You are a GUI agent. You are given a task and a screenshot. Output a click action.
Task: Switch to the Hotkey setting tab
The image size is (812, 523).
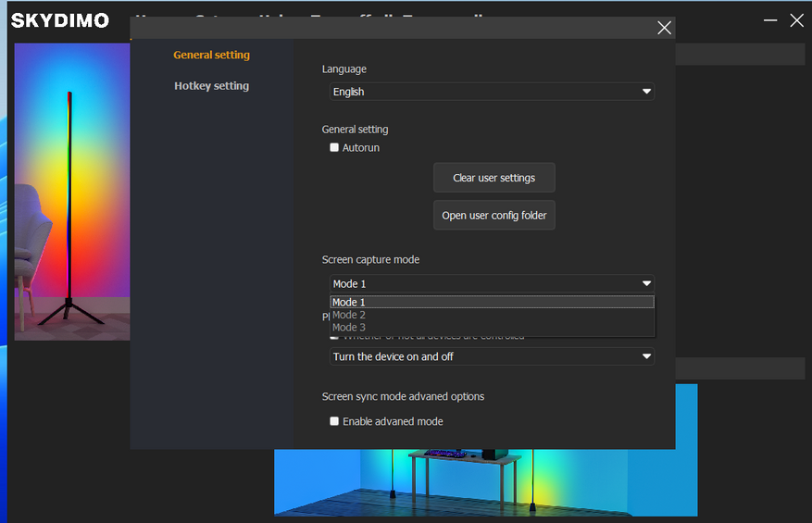click(211, 86)
